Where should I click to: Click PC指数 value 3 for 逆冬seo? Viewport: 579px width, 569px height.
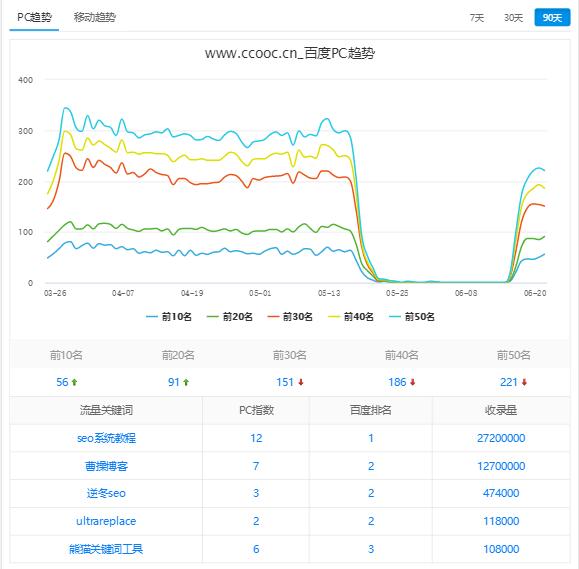point(256,493)
